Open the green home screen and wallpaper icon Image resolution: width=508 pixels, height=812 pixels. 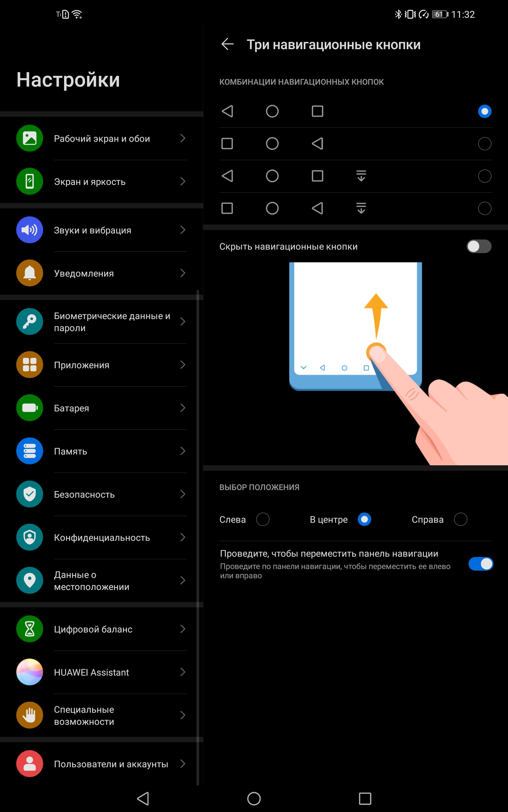click(30, 138)
